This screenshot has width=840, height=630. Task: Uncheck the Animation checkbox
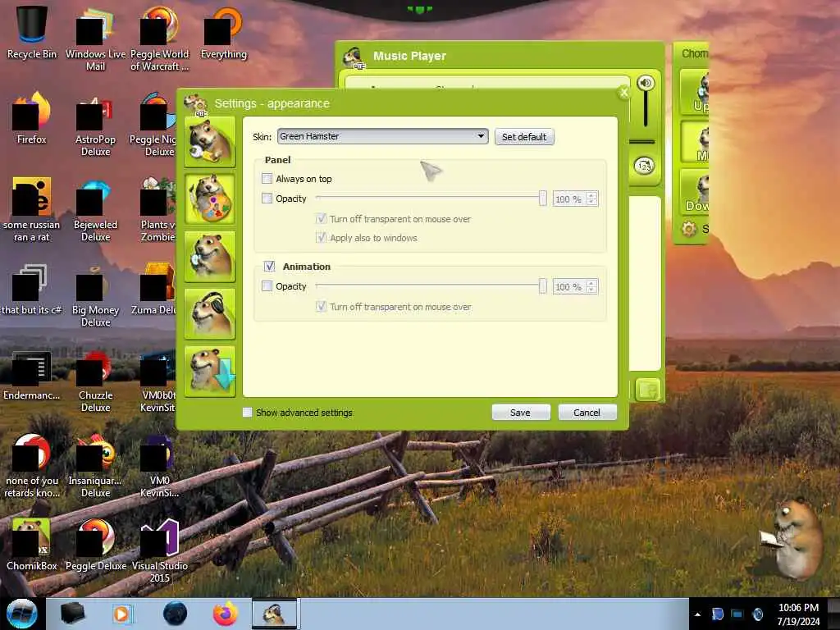click(x=269, y=267)
